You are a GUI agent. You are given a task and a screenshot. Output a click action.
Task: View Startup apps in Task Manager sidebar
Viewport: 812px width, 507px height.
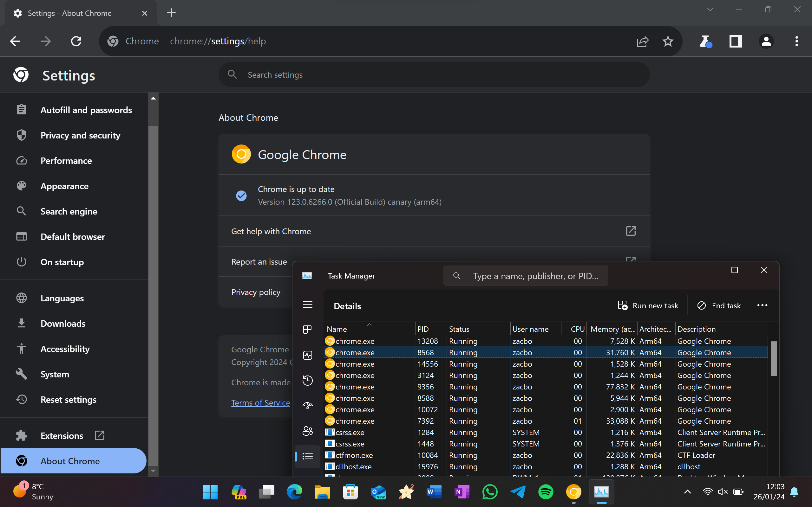[307, 405]
